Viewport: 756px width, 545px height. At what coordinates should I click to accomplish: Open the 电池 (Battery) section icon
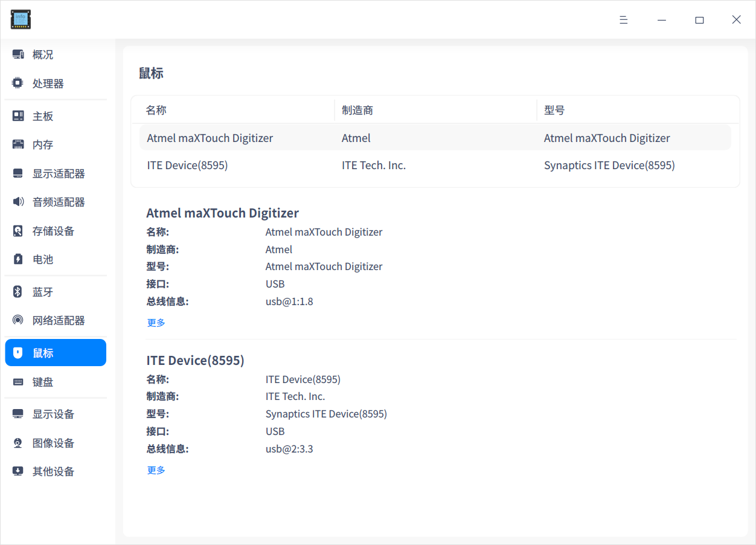[17, 259]
